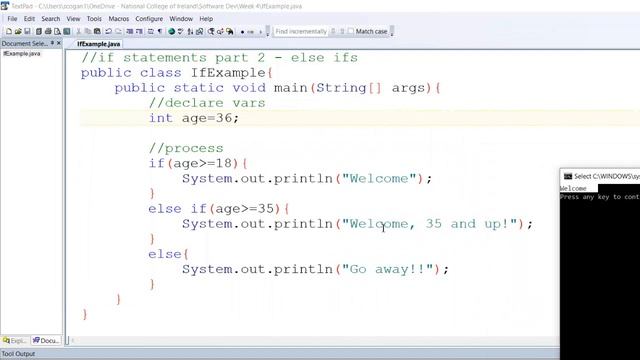Open the Tools menu
Screen dimensions: 640x360
click(x=94, y=19)
